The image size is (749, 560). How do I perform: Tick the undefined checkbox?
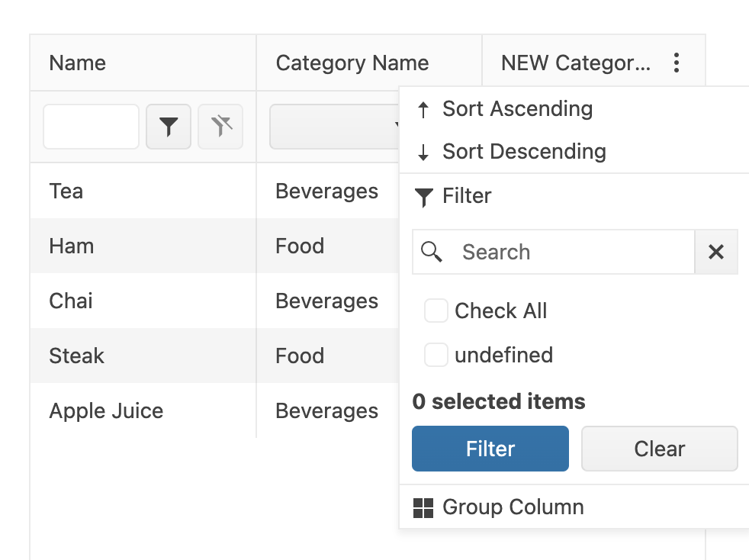[x=436, y=356]
